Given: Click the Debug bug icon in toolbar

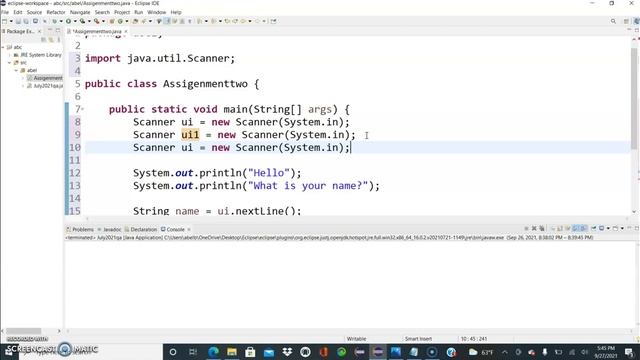Looking at the screenshot, I should 55,21.
